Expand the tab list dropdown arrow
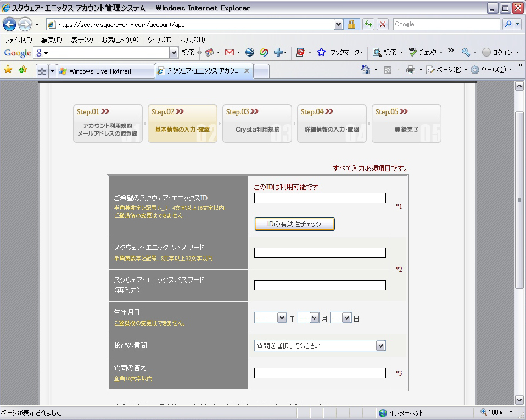526x420 pixels. click(52, 71)
